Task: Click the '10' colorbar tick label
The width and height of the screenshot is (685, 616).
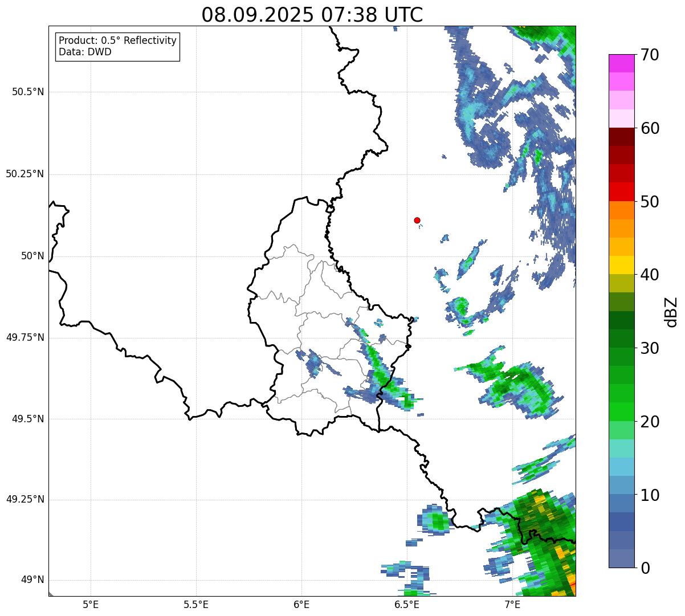Action: tap(650, 495)
